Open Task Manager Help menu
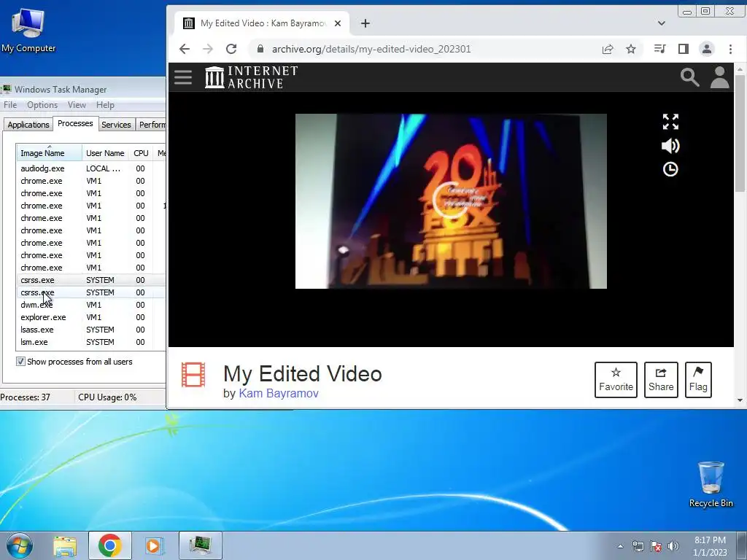The height and width of the screenshot is (560, 747). tap(105, 105)
